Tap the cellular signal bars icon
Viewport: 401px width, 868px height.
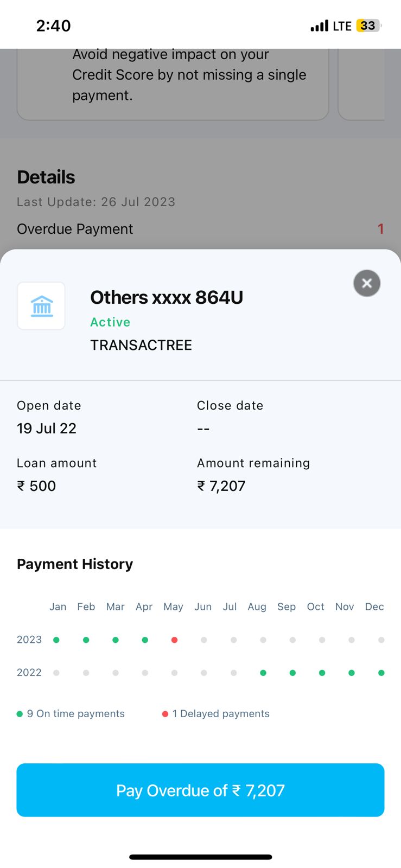tap(320, 25)
